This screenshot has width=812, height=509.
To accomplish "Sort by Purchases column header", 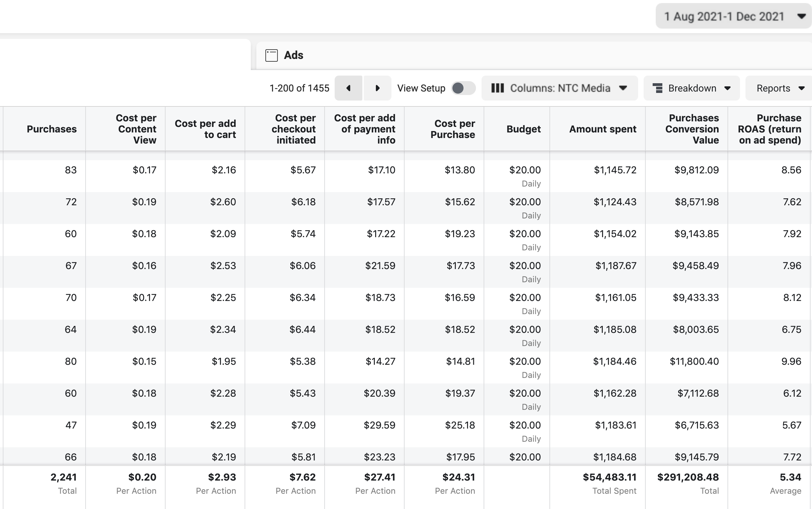I will [52, 129].
